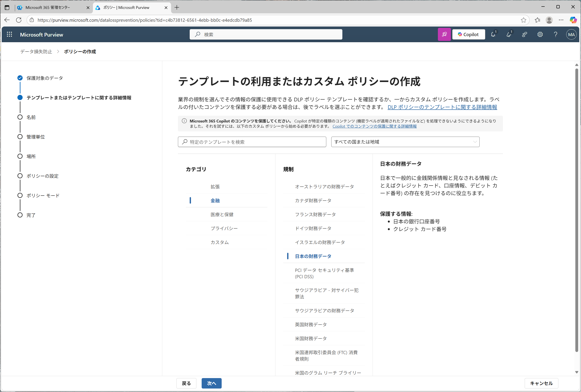This screenshot has width=581, height=392.
Task: Open the DLP ポリシーのテンプレート詳細情報 link
Action: 442,107
